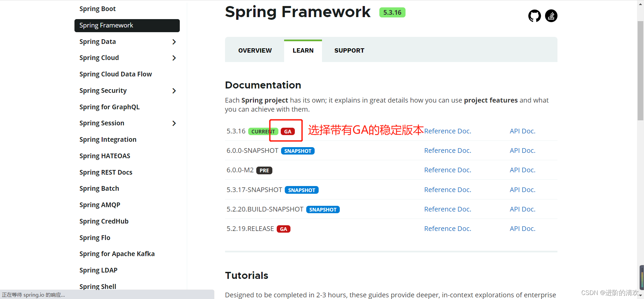
Task: Select the LEARN tab
Action: 303,51
